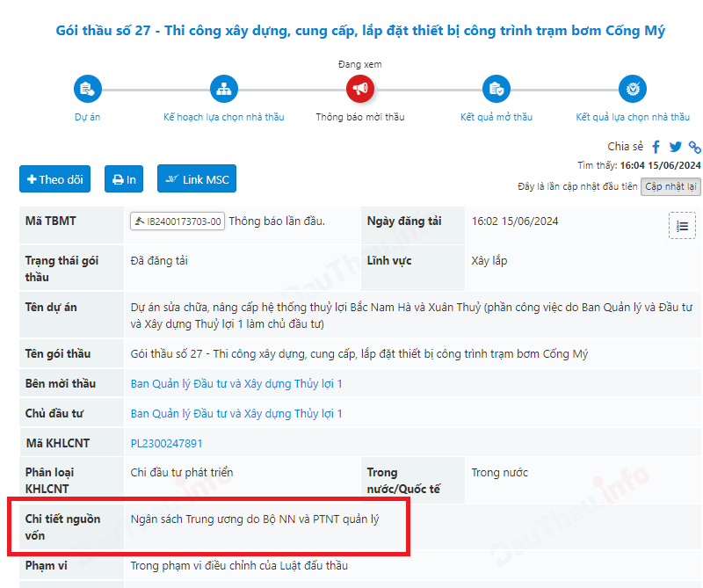
Task: Open the Dự án milestone icon
Action: tap(87, 88)
